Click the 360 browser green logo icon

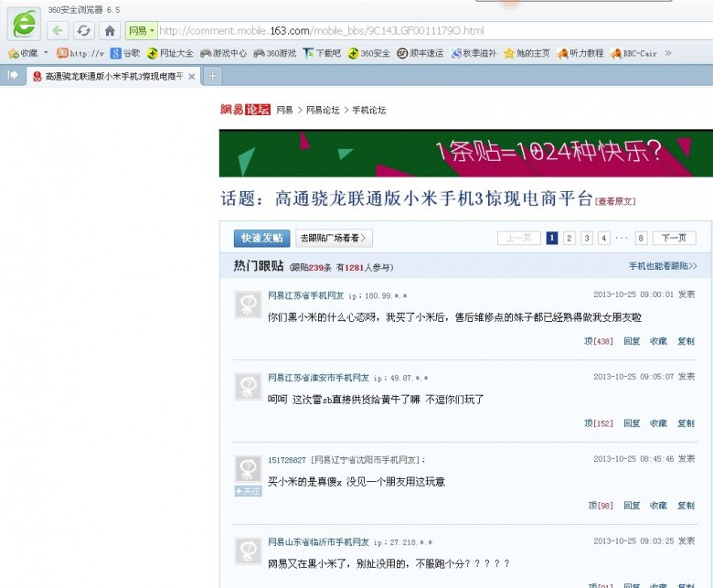pyautogui.click(x=24, y=24)
